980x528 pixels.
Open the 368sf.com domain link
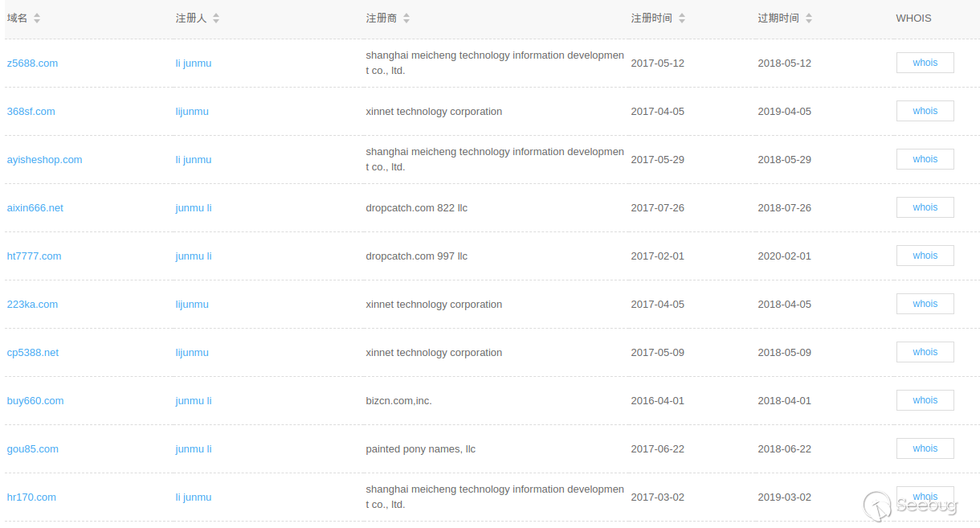(x=31, y=112)
